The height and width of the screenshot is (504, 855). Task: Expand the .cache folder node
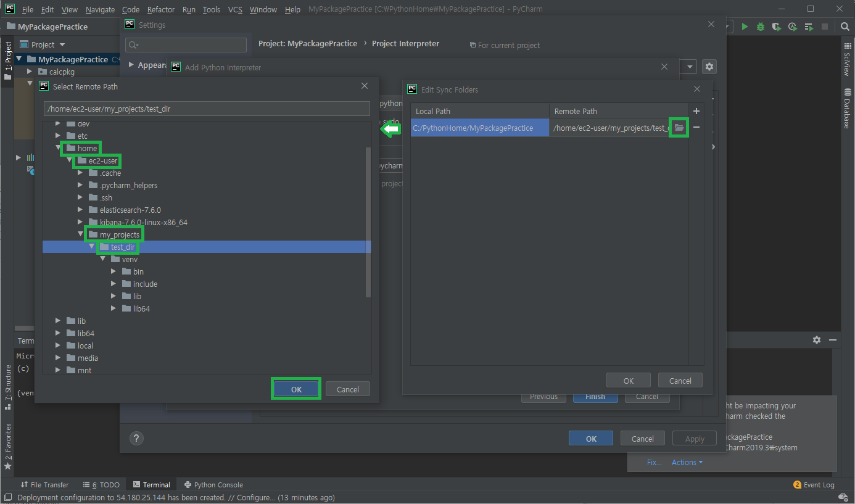(x=80, y=173)
